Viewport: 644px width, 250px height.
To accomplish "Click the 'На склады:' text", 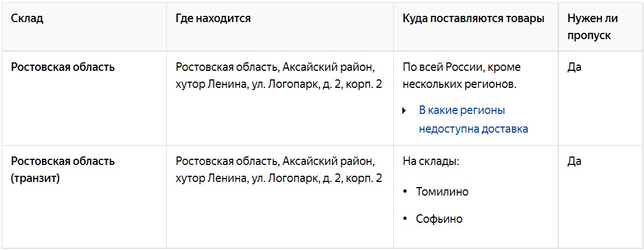I will point(431,162).
